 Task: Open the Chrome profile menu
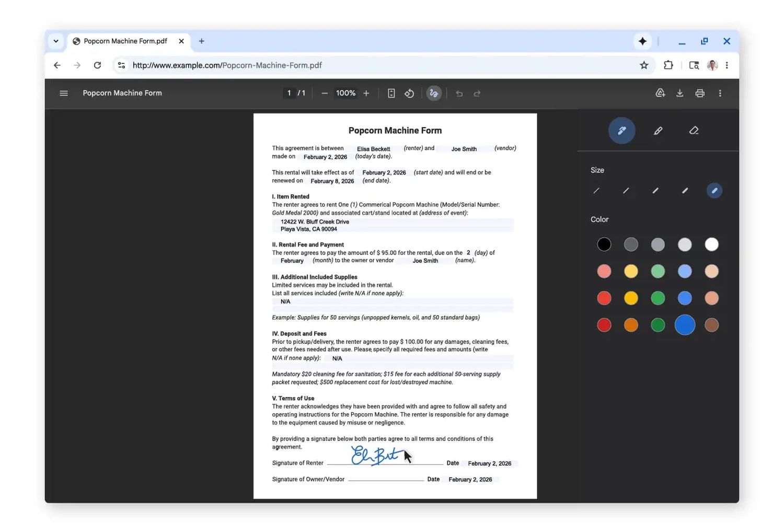[712, 65]
